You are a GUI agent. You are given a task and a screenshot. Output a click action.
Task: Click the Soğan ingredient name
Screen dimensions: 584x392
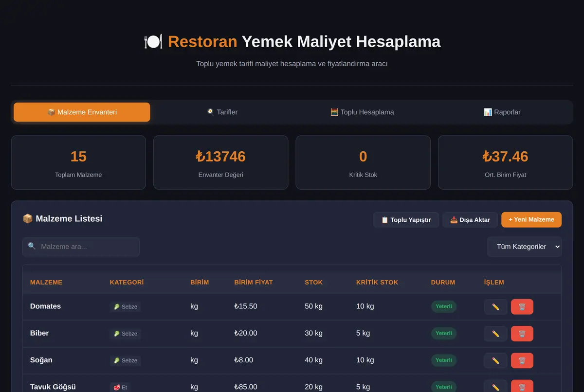[41, 360]
